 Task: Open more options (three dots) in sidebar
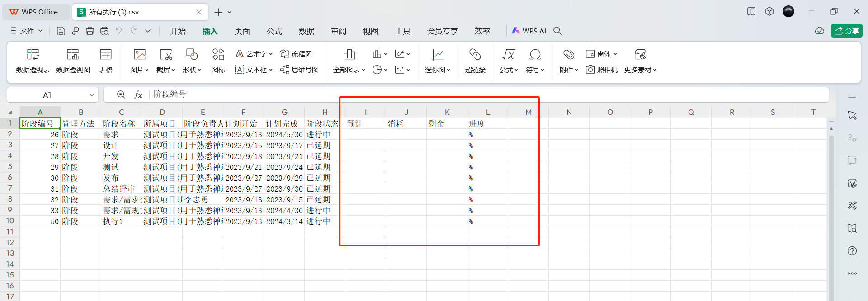point(852,273)
